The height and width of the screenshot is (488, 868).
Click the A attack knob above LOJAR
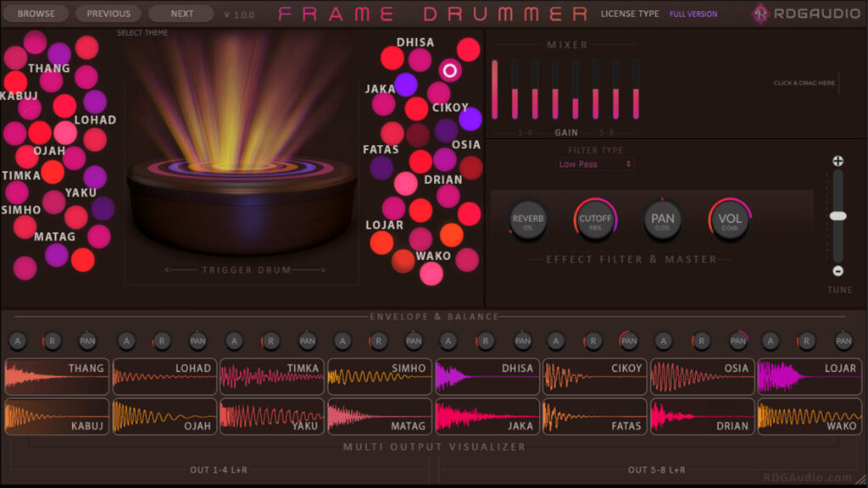pyautogui.click(x=771, y=341)
